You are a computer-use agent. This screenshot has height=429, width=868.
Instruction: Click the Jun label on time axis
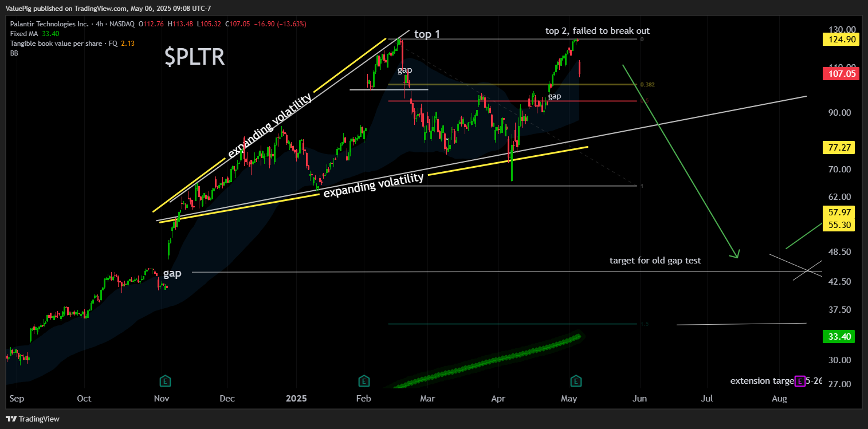tap(640, 398)
